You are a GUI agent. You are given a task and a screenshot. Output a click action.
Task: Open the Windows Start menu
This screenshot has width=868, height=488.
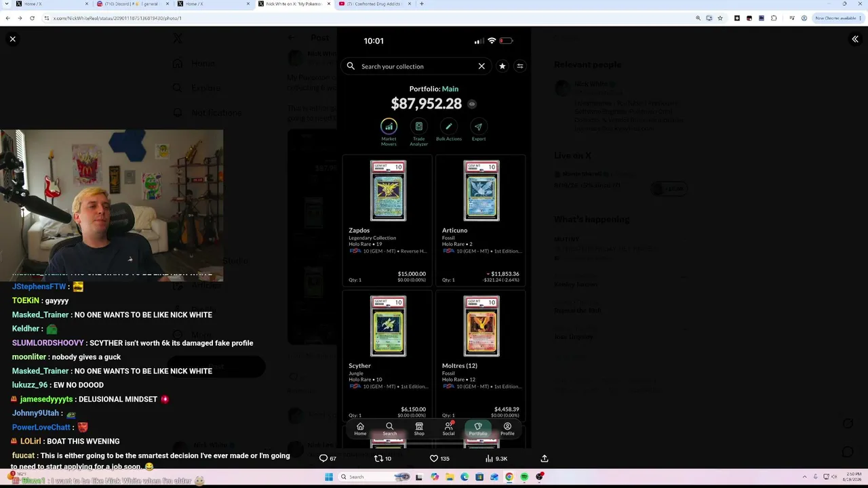click(x=329, y=477)
